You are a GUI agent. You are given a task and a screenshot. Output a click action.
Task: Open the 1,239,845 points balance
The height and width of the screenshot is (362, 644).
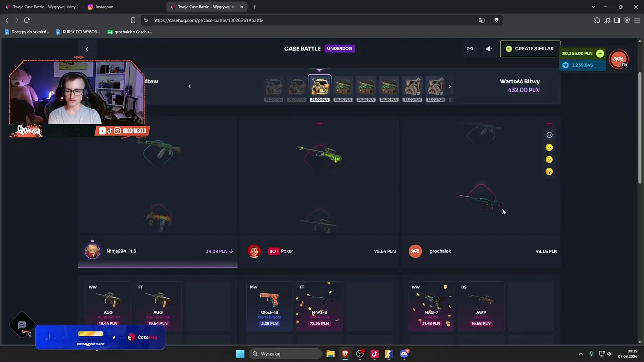tap(582, 65)
